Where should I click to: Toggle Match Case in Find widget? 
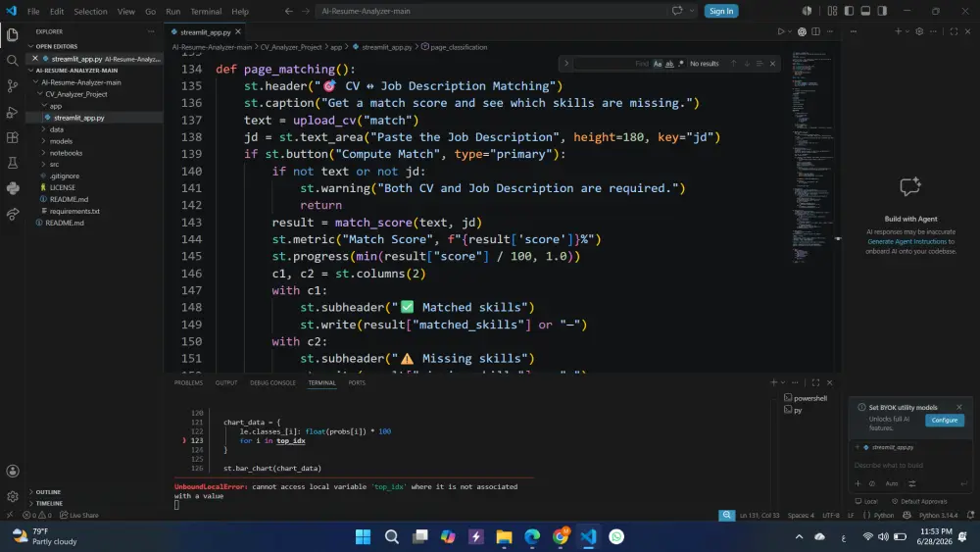coord(658,63)
